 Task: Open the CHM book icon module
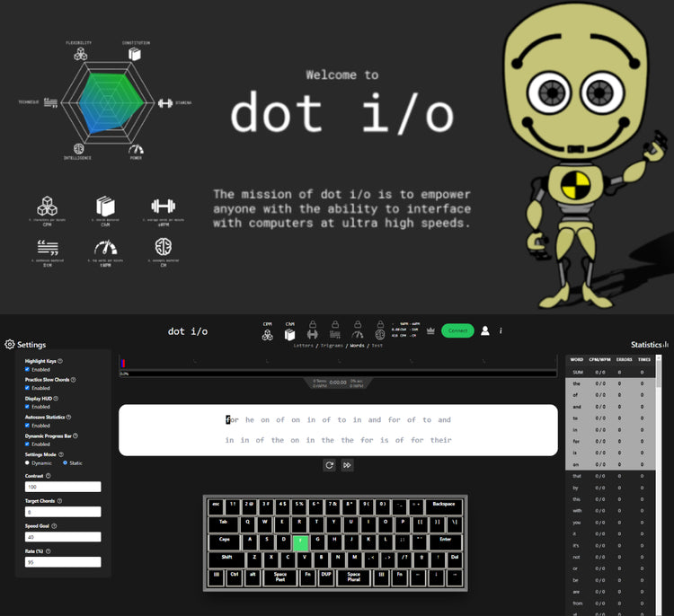[290, 334]
